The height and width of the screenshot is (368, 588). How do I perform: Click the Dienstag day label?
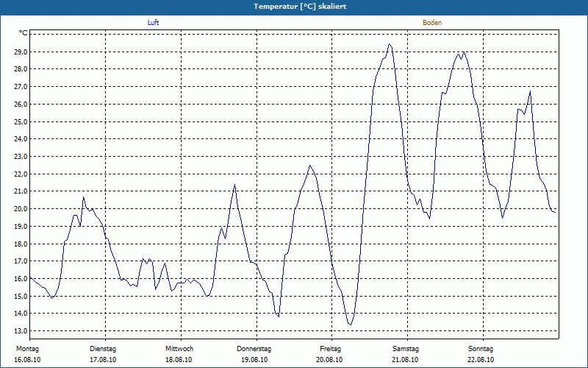tap(103, 349)
